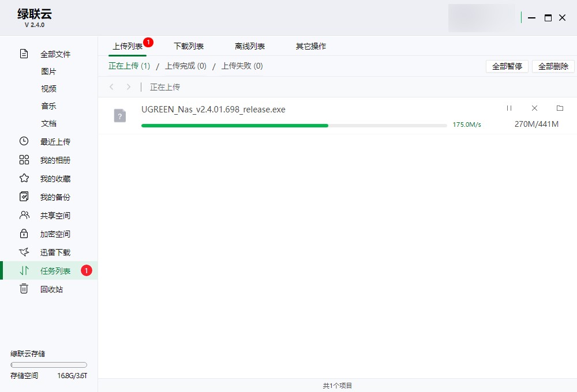Click the progress text 270M/441M
The width and height of the screenshot is (577, 392).
click(x=537, y=125)
